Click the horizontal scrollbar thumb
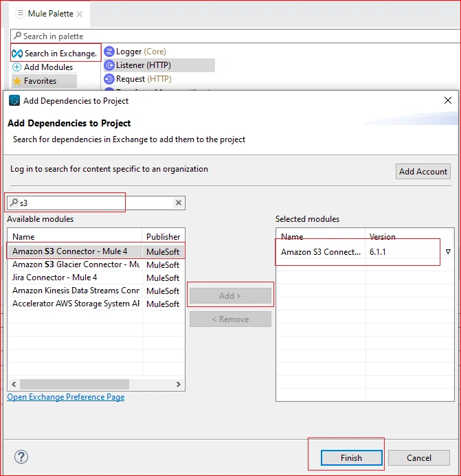 pos(74,385)
